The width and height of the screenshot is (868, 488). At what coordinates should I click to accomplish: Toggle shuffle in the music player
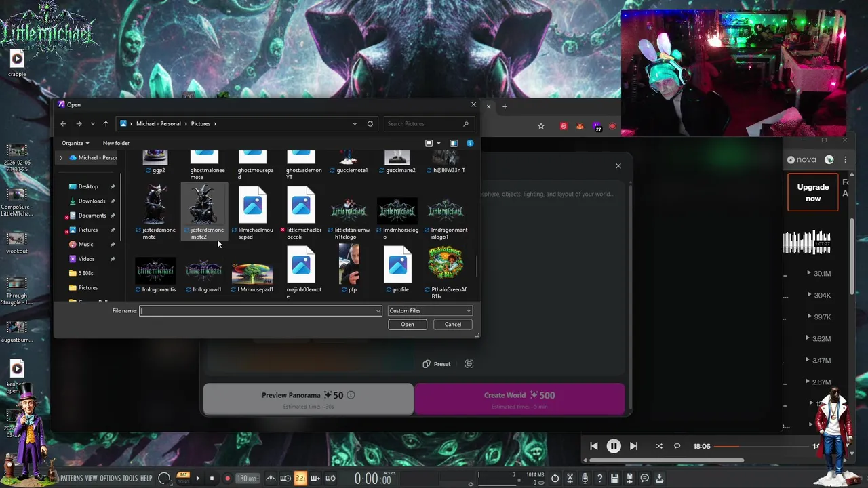coord(659,446)
